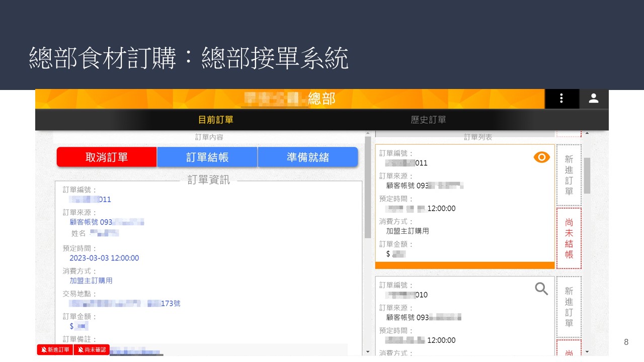Click 新進訂單 status tag for order 011

[569, 175]
